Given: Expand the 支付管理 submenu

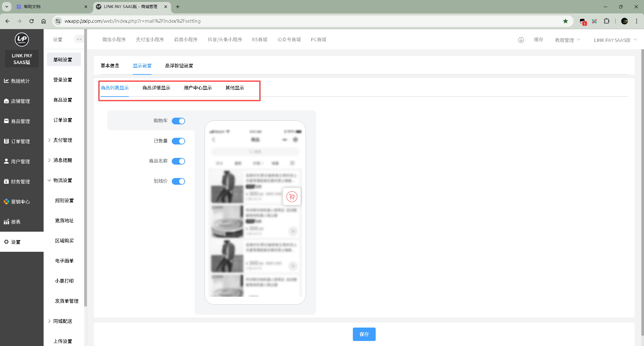Looking at the screenshot, I should [x=62, y=140].
